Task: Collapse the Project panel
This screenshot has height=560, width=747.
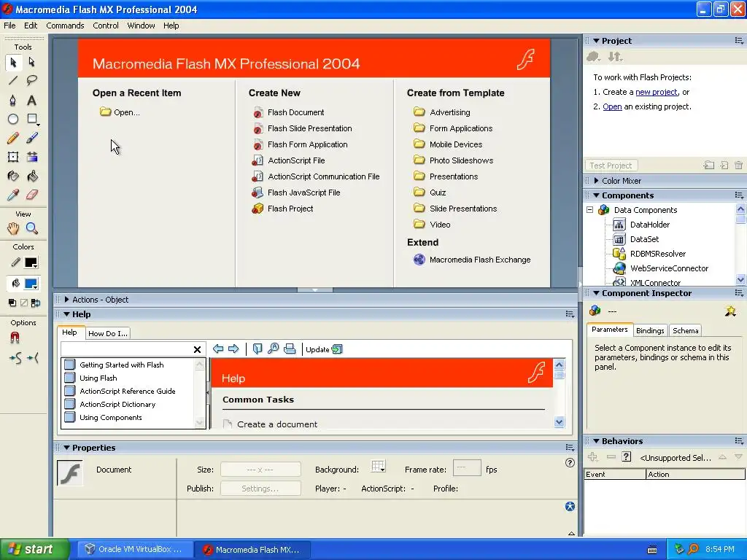Action: pos(596,41)
